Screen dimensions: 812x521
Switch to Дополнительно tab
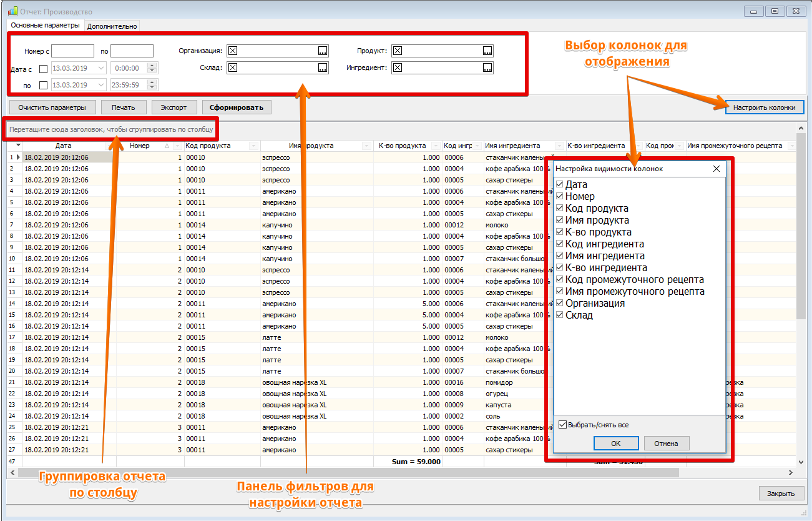pos(112,26)
